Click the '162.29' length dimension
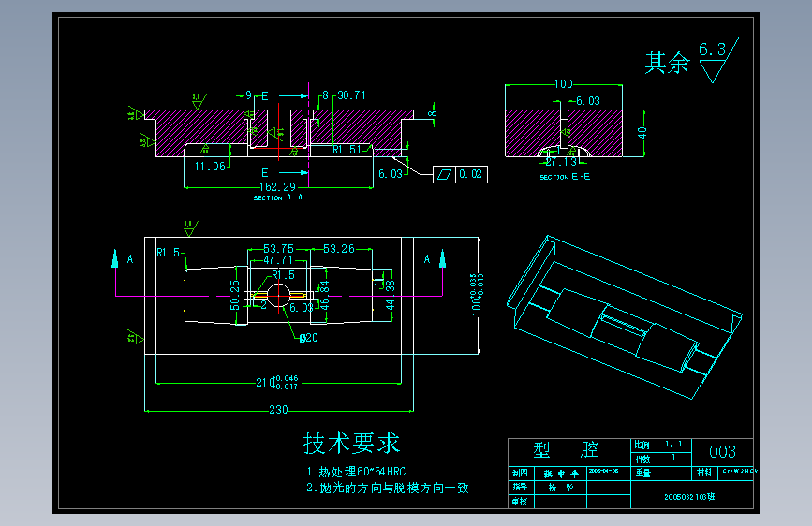 (277, 187)
